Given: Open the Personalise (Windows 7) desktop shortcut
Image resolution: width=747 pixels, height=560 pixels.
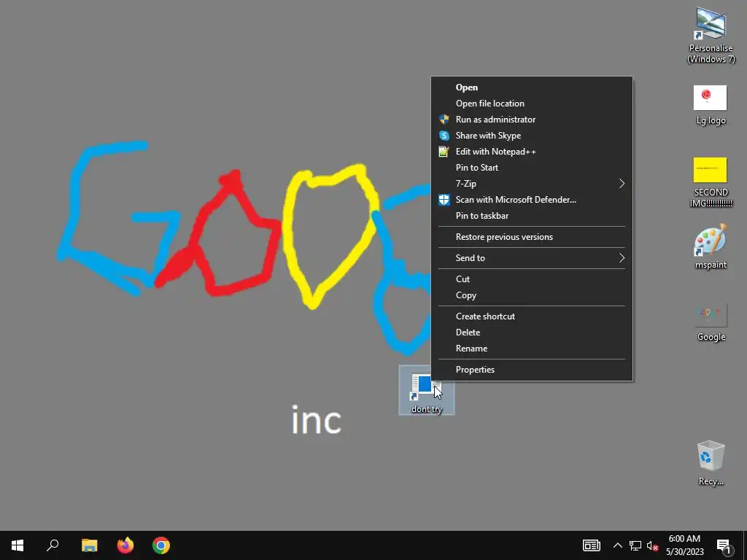Looking at the screenshot, I should click(711, 34).
